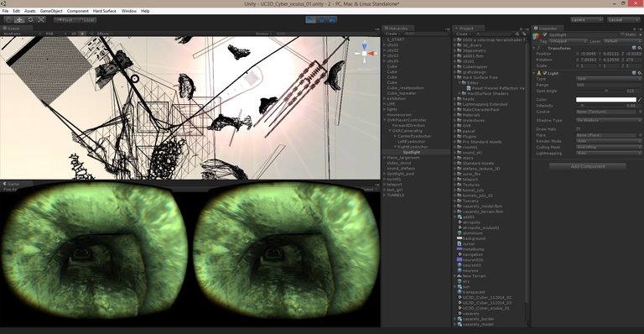Toggle the Static checkbox

pyautogui.click(x=623, y=35)
